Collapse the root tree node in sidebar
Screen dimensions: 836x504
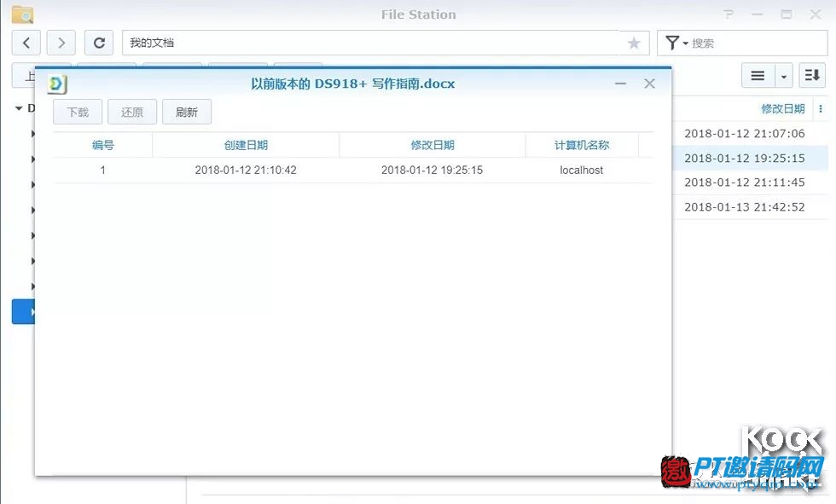tap(19, 108)
